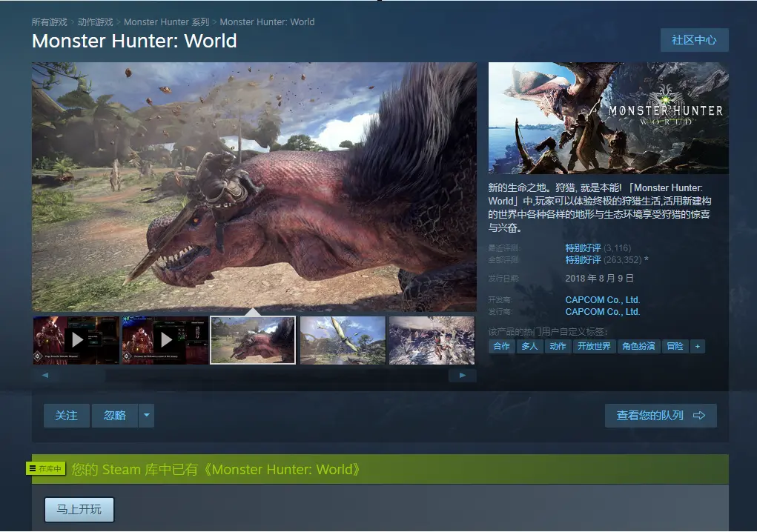Click 查看您的队列 view queue button
757x532 pixels.
click(661, 416)
